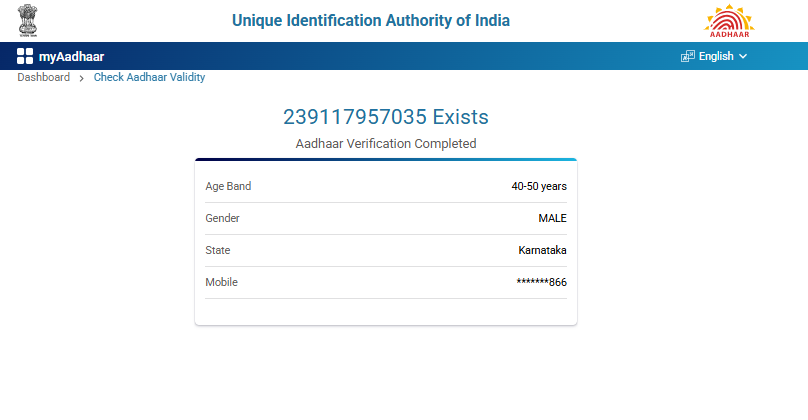Screen dimensions: 808x420
Task: Go to Dashboard breadcrumb link
Action: point(43,77)
